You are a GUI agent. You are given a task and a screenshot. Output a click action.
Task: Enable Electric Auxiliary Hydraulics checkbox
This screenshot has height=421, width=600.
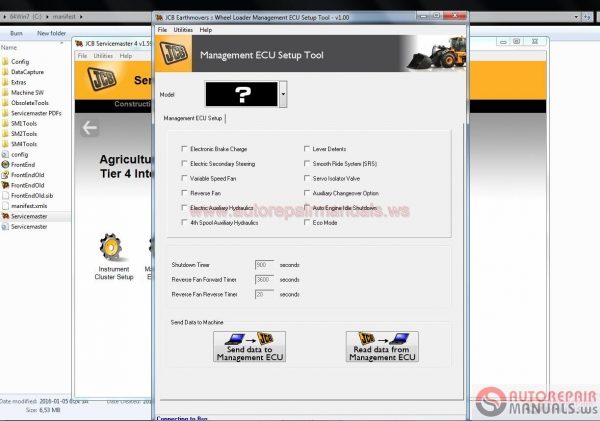pyautogui.click(x=184, y=207)
